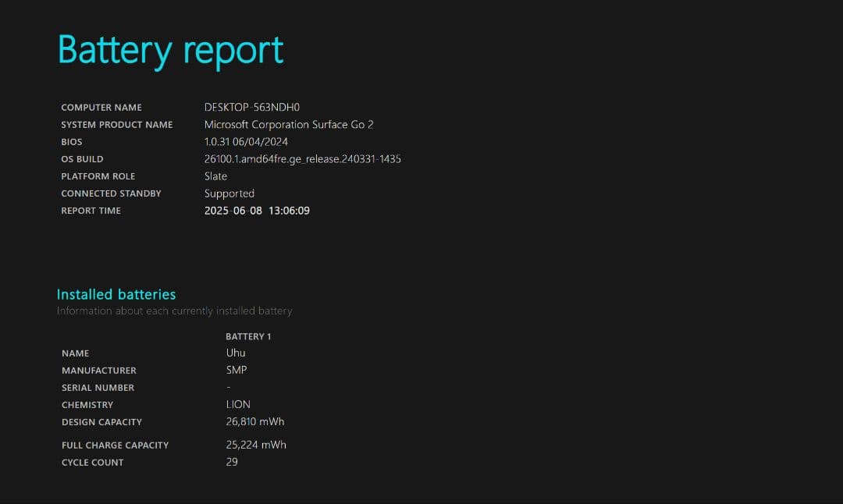Click the Microsoft Corporation Surface Go 2 text
This screenshot has width=843, height=504.
click(x=289, y=125)
